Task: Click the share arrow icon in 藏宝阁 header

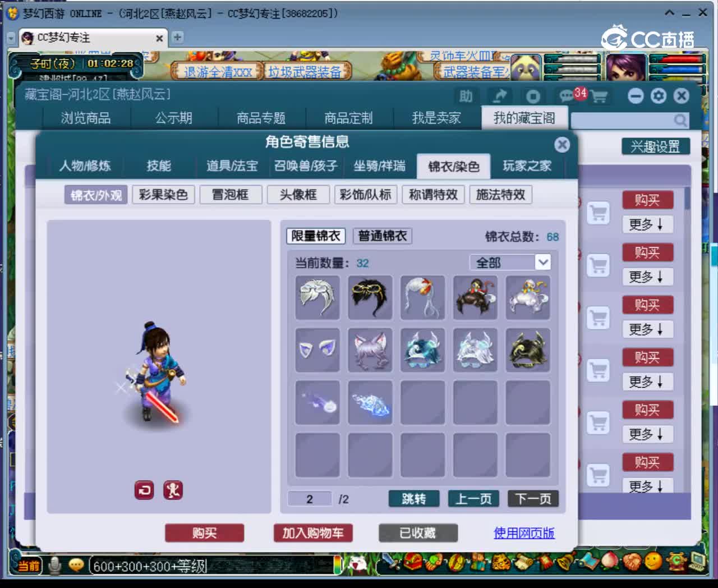Action: click(x=499, y=96)
